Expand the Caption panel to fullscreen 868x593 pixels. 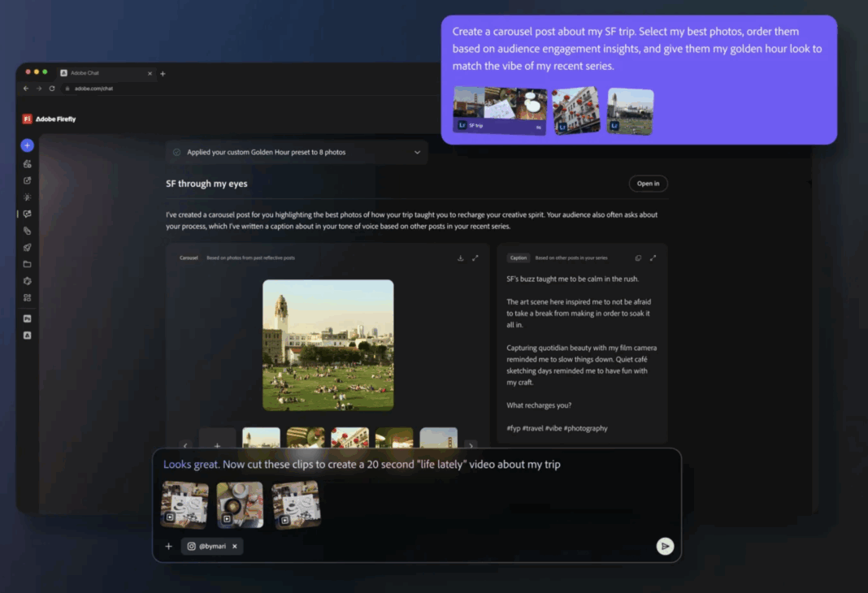click(653, 258)
